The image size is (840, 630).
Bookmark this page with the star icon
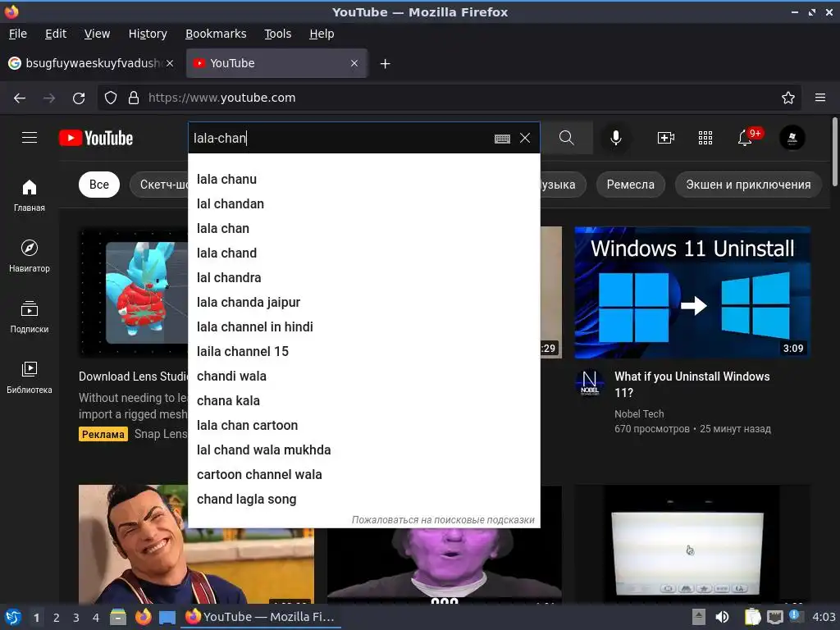point(788,98)
